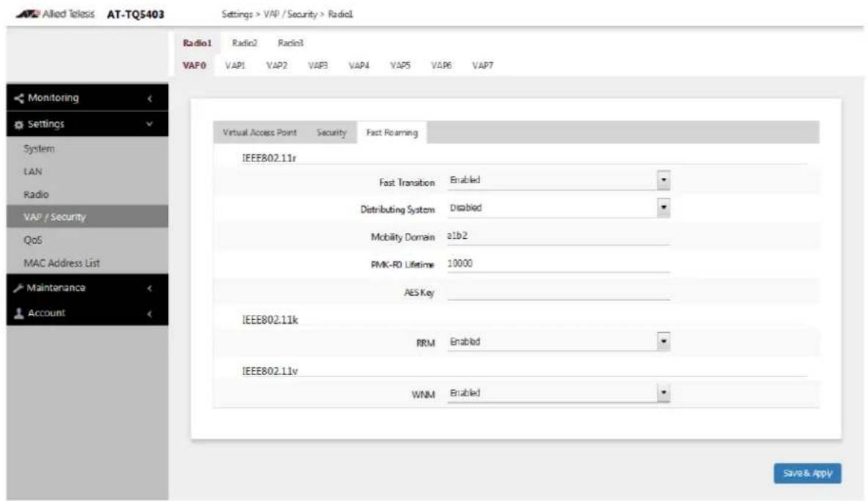Viewport: 868px width, 501px height.
Task: Click the Mobility Domain input field
Action: pyautogui.click(x=559, y=236)
